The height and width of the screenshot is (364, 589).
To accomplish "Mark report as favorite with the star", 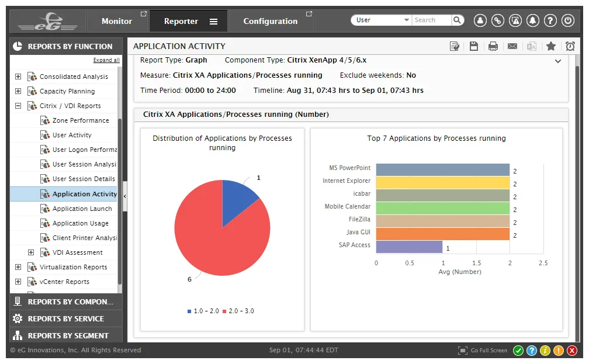I will click(551, 46).
